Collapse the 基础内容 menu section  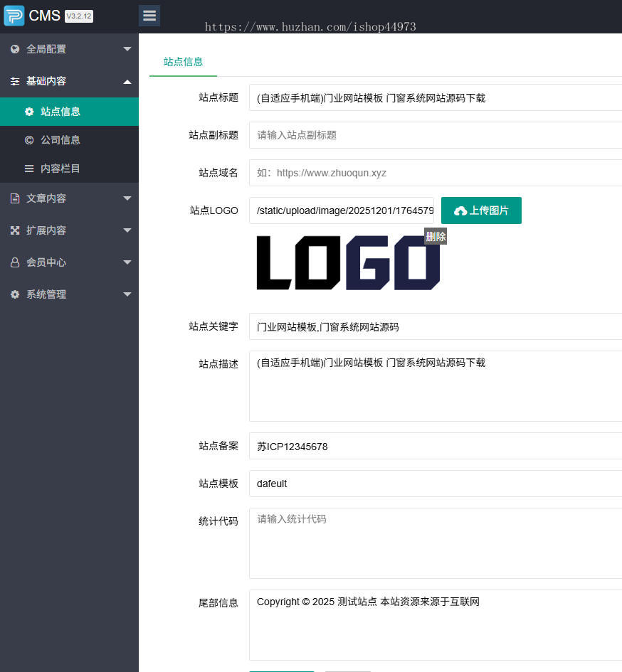pos(127,80)
